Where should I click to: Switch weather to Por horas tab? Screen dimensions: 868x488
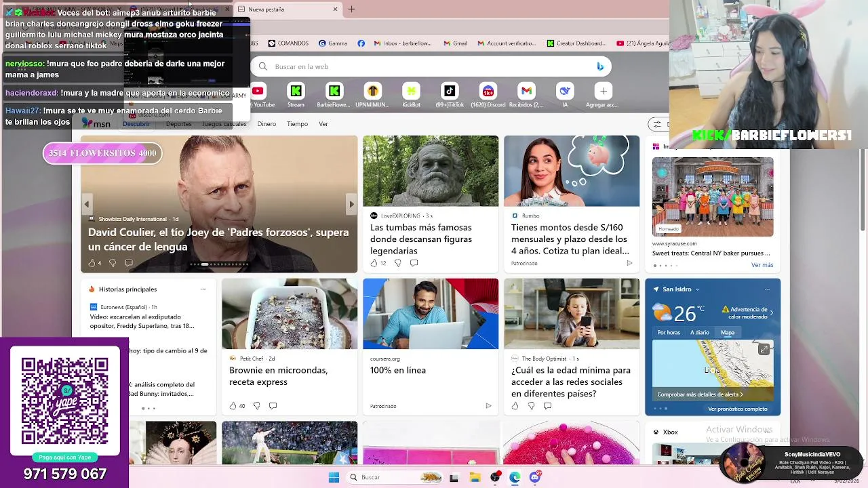point(669,333)
